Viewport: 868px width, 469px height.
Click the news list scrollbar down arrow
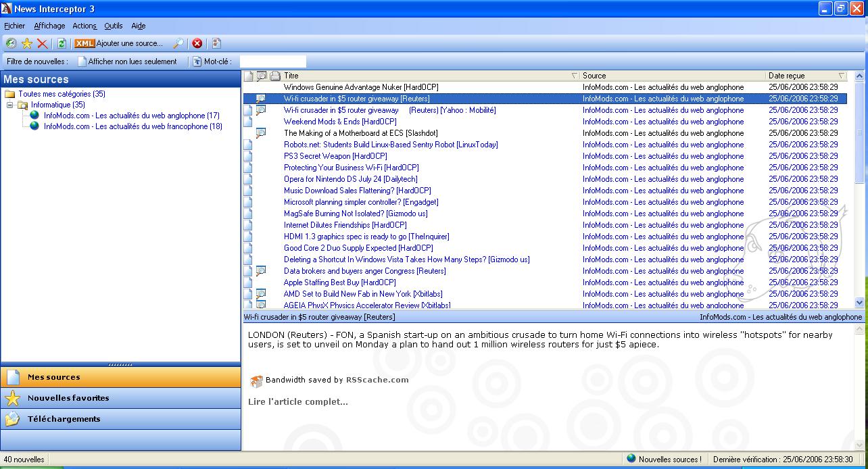point(860,303)
